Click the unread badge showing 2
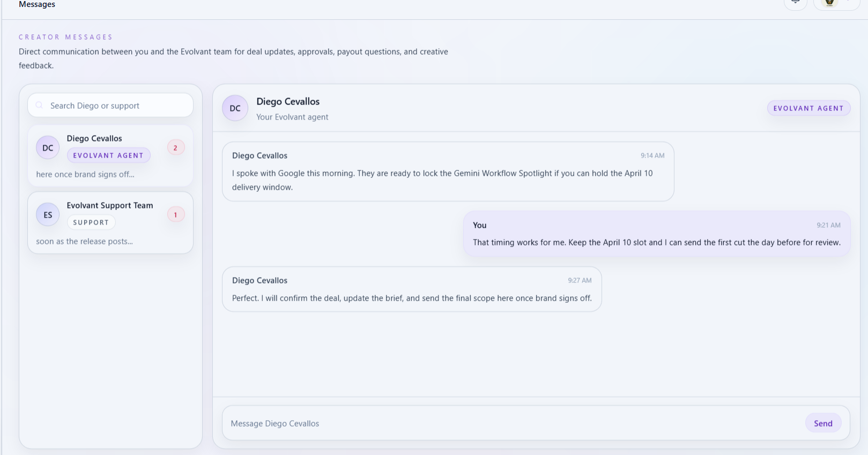868x455 pixels. pos(175,148)
